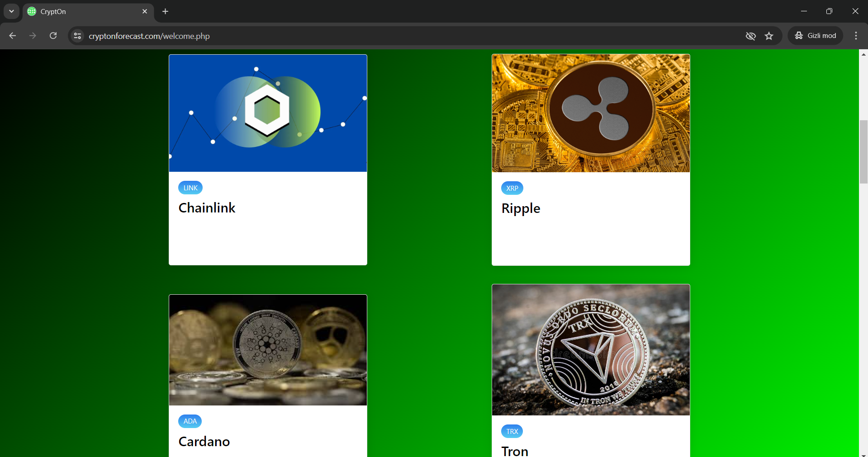The height and width of the screenshot is (457, 868).
Task: Restore down the browser window
Action: (829, 11)
